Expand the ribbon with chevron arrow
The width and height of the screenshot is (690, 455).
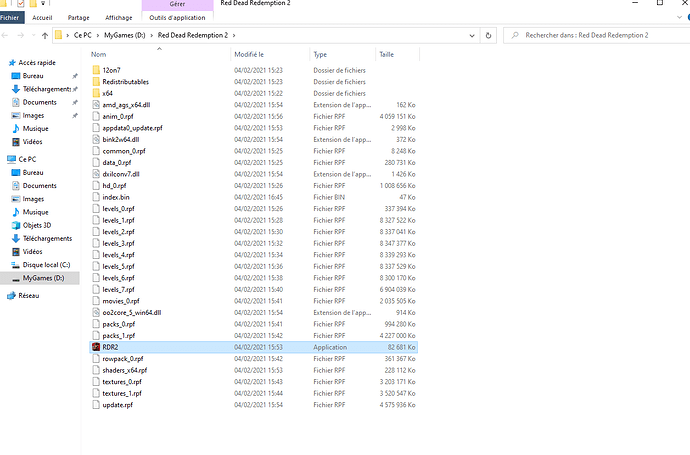pos(679,18)
